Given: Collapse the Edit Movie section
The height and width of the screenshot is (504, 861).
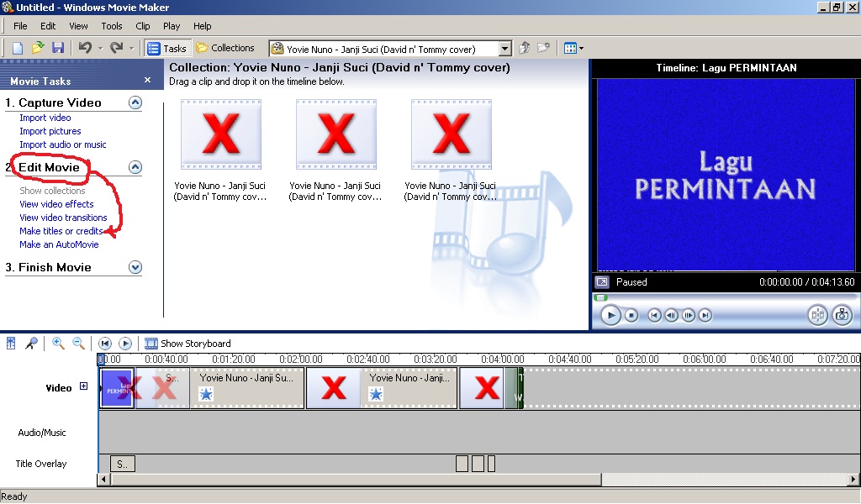Looking at the screenshot, I should click(x=135, y=167).
